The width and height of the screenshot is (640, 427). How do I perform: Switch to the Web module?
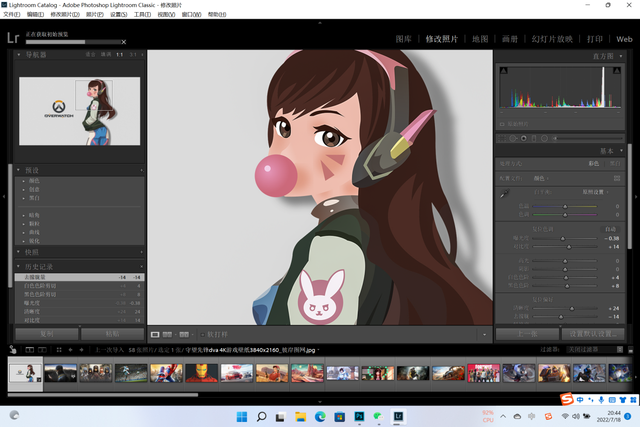coord(624,39)
